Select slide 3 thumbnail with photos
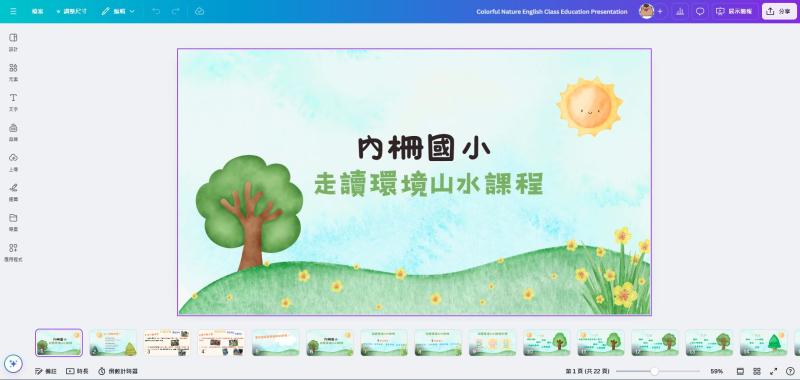Screen dimensions: 800x380 [x=167, y=342]
